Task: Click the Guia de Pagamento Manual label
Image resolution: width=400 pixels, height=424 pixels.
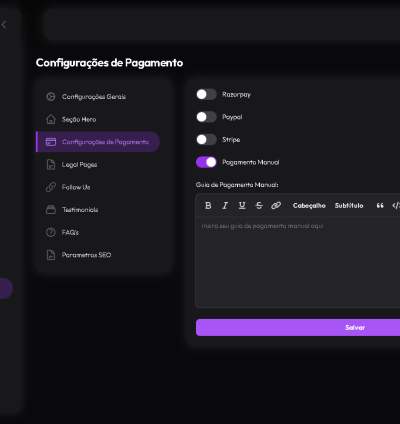Action: tap(237, 185)
